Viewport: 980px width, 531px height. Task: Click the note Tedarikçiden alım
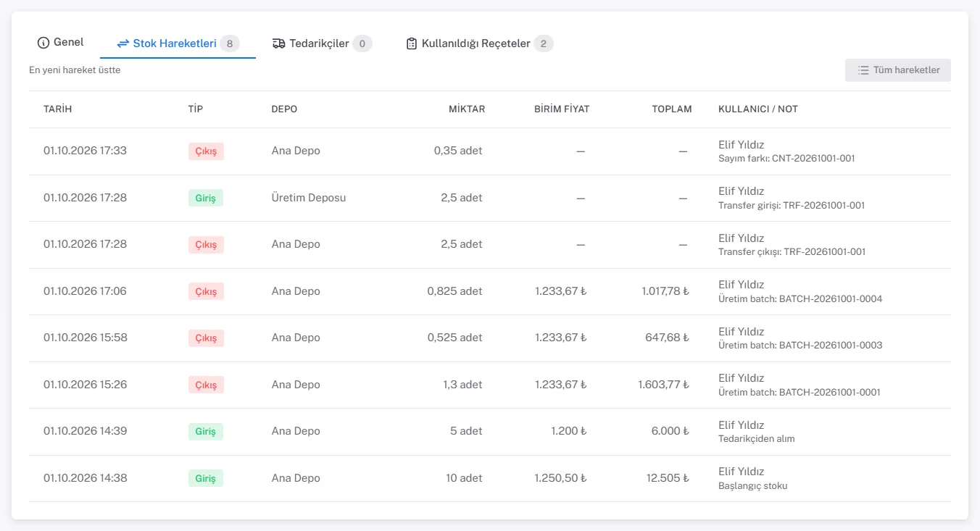point(757,439)
